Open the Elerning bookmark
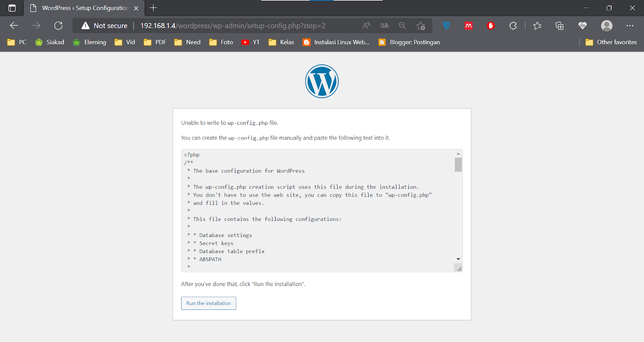This screenshot has height=342, width=644. pos(89,42)
